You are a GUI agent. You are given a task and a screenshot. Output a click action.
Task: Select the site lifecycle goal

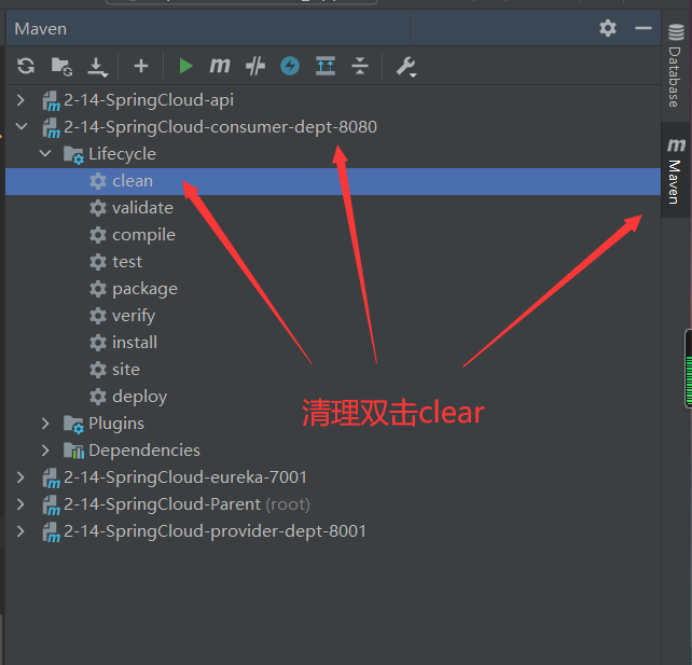click(x=333, y=369)
